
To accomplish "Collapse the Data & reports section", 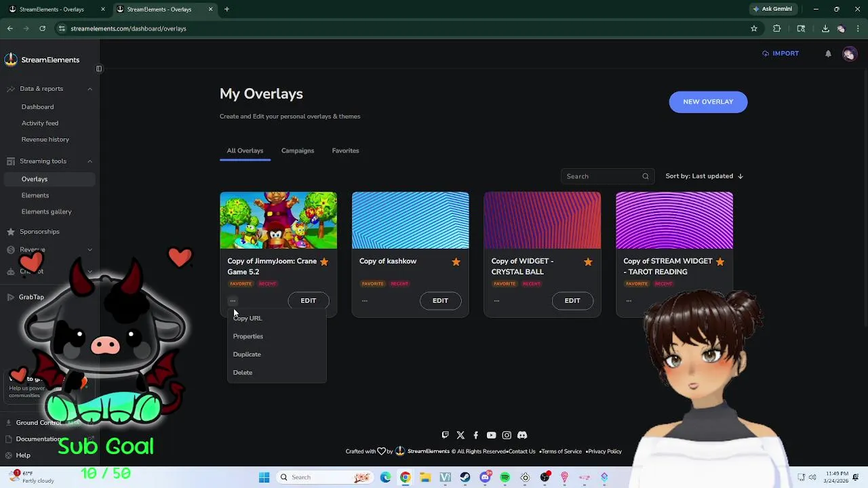I will tap(90, 89).
